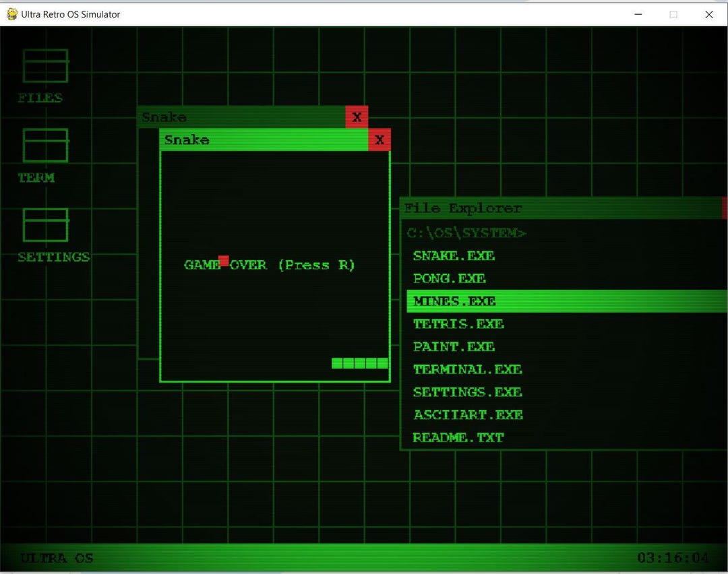This screenshot has width=728, height=574.
Task: Select the front Snake window title bar
Action: coord(264,139)
